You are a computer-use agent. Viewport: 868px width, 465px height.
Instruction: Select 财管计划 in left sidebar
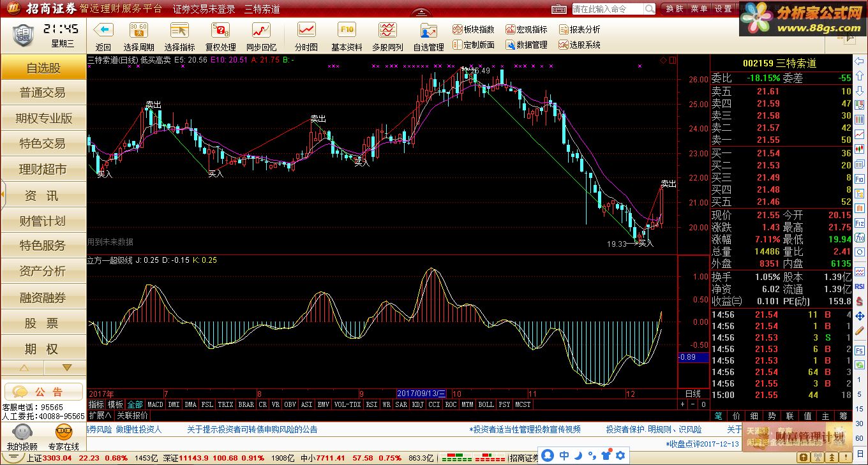coord(43,221)
